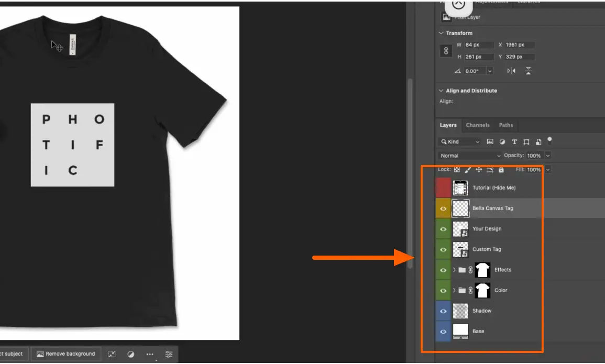Click the lock transparent pixels icon
This screenshot has width=605, height=364.
[457, 170]
